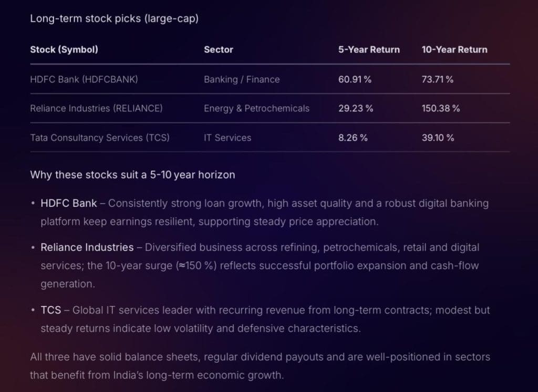Click the "5-Year Return" column header
The width and height of the screenshot is (538, 392).
369,50
